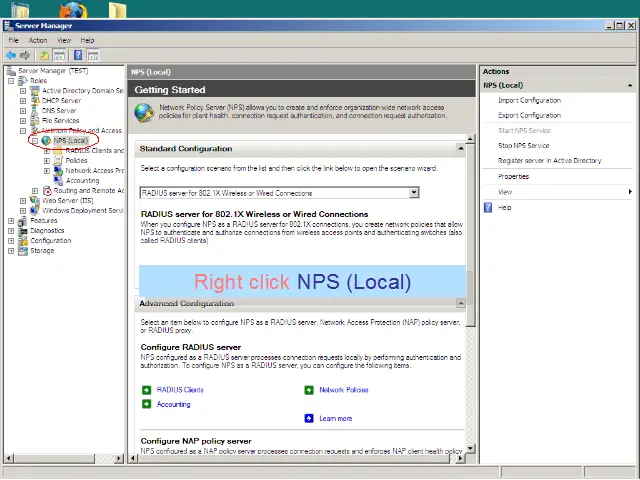Expand the Features tree node
Image resolution: width=640 pixels, height=480 pixels.
click(11, 221)
